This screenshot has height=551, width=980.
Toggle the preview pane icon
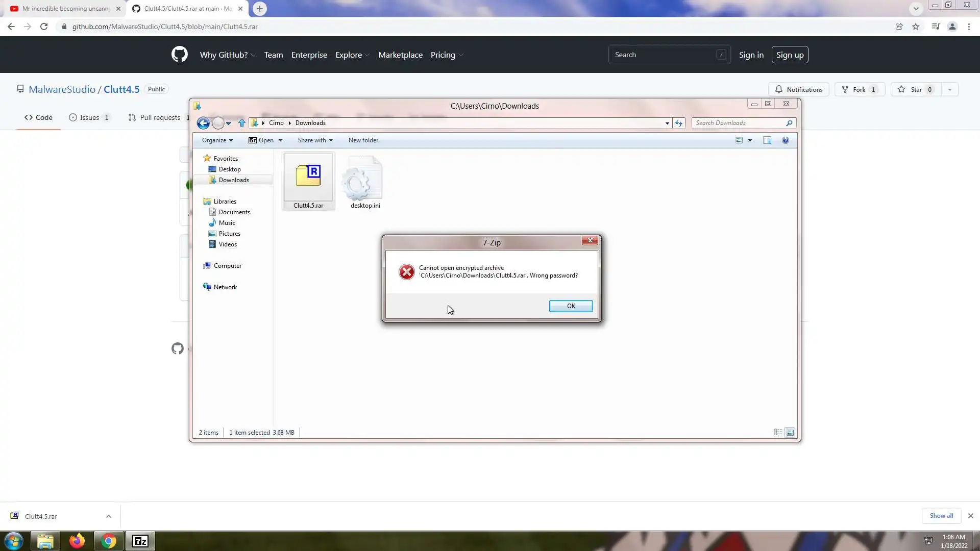tap(767, 140)
